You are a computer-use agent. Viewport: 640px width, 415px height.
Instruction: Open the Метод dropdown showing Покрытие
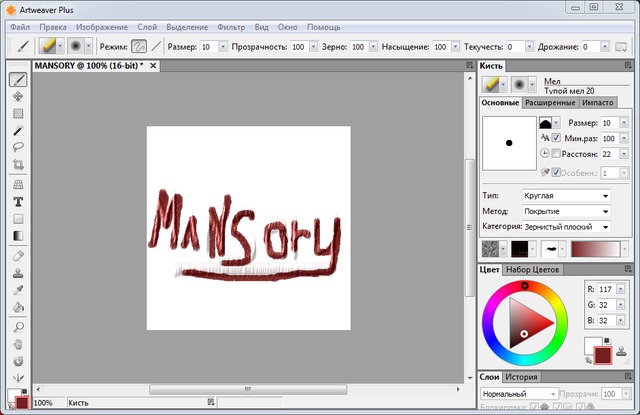[566, 212]
